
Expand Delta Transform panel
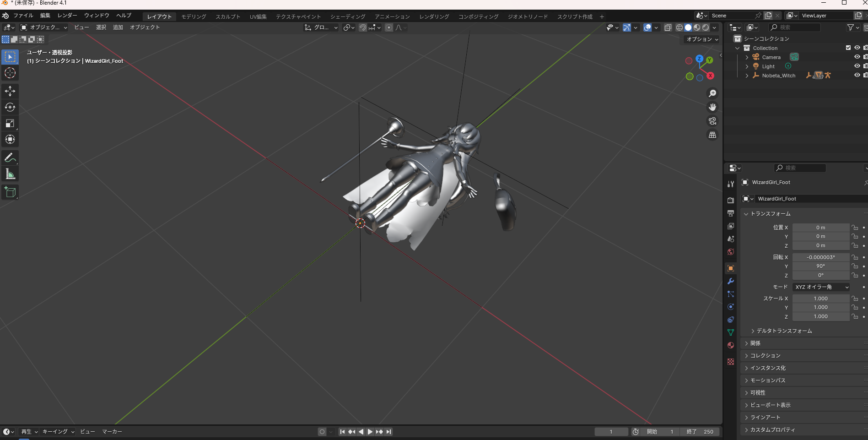784,331
